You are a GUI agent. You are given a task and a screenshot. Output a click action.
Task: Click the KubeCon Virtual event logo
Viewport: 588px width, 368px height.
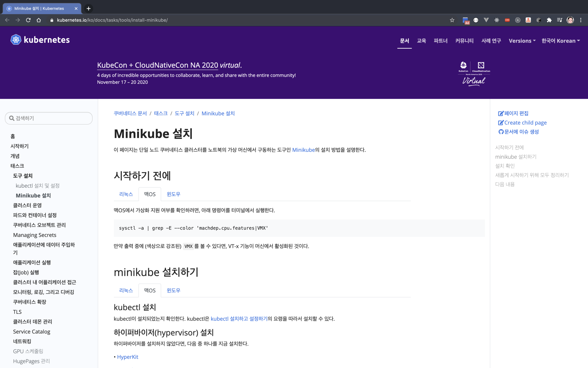[474, 74]
